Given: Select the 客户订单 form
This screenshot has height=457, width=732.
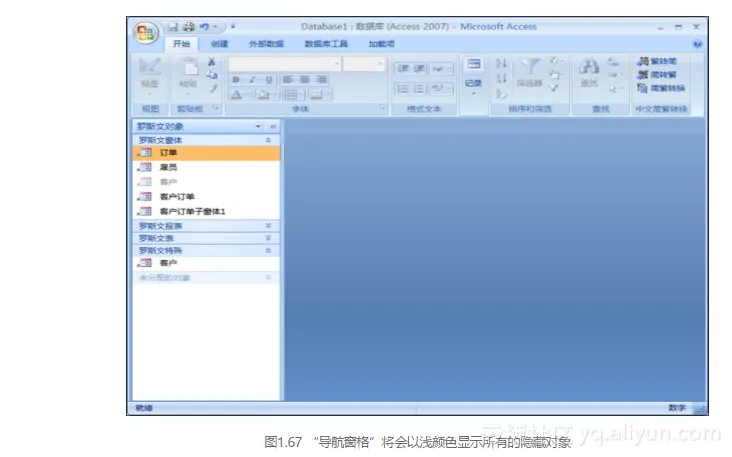Looking at the screenshot, I should tap(206, 197).
